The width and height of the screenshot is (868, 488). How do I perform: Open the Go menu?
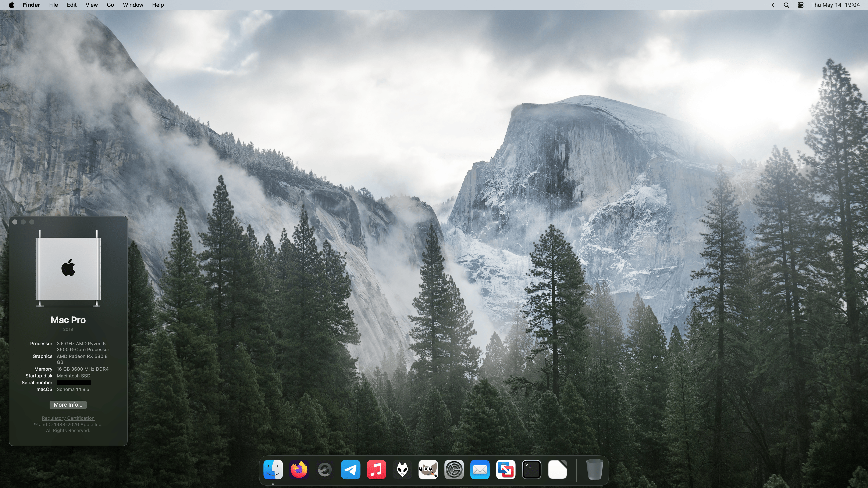110,5
